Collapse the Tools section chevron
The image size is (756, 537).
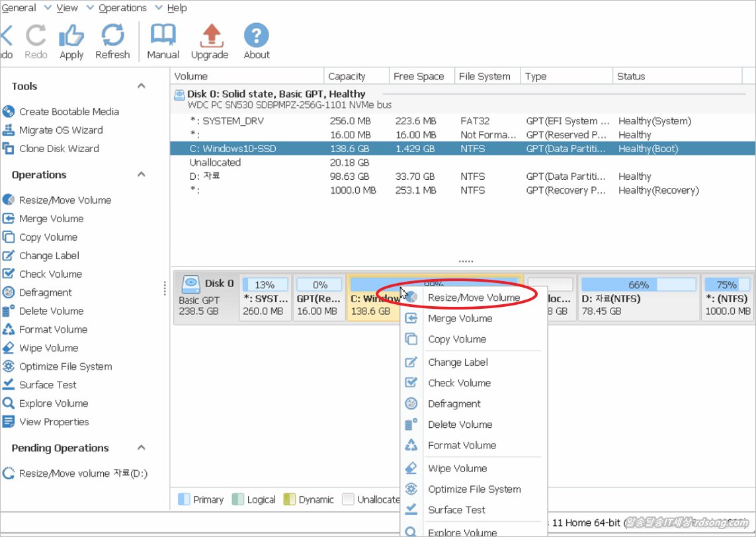pos(141,86)
